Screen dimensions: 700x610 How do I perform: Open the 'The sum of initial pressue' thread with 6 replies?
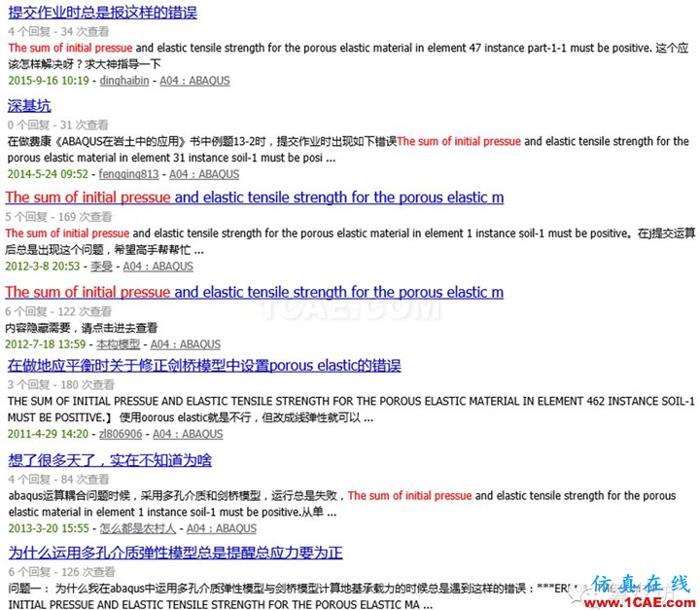[x=255, y=292]
